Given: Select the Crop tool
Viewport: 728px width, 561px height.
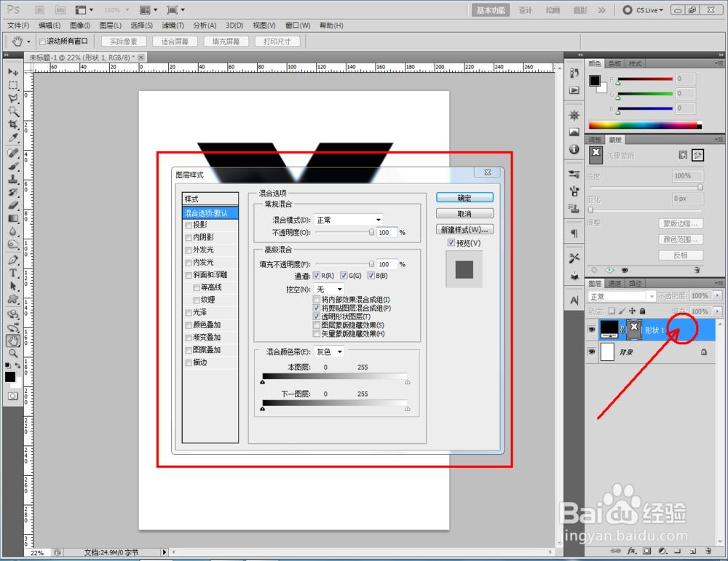Looking at the screenshot, I should point(13,124).
